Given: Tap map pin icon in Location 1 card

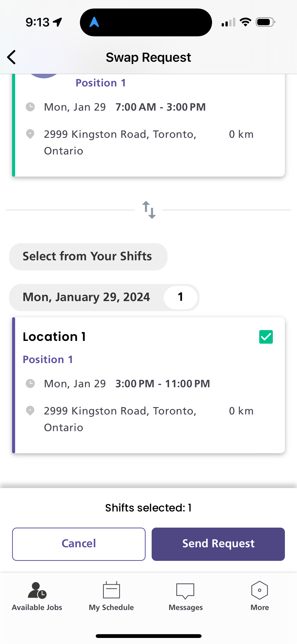Looking at the screenshot, I should (x=30, y=411).
